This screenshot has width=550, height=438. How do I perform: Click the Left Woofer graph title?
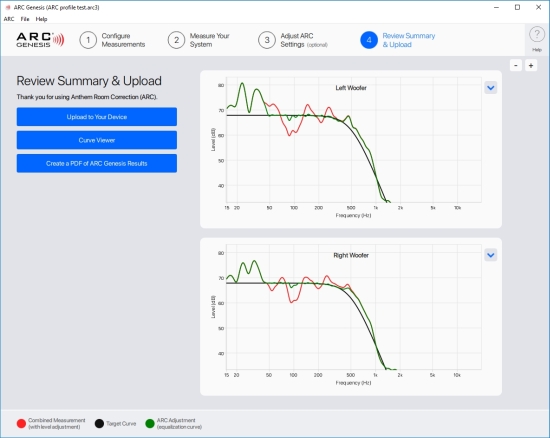coord(351,88)
